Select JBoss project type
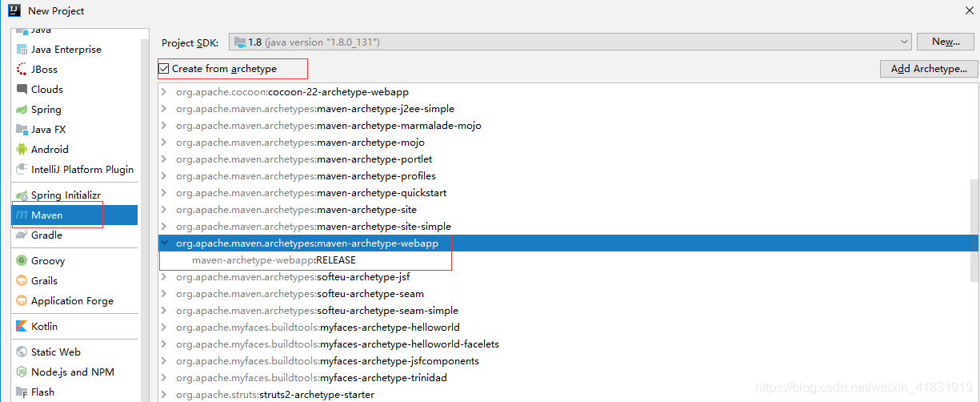 point(76,70)
